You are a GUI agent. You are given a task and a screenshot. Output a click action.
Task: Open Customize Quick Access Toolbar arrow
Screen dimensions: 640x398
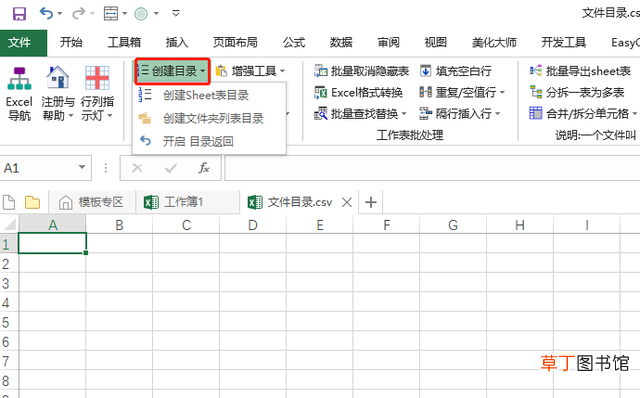(x=176, y=13)
